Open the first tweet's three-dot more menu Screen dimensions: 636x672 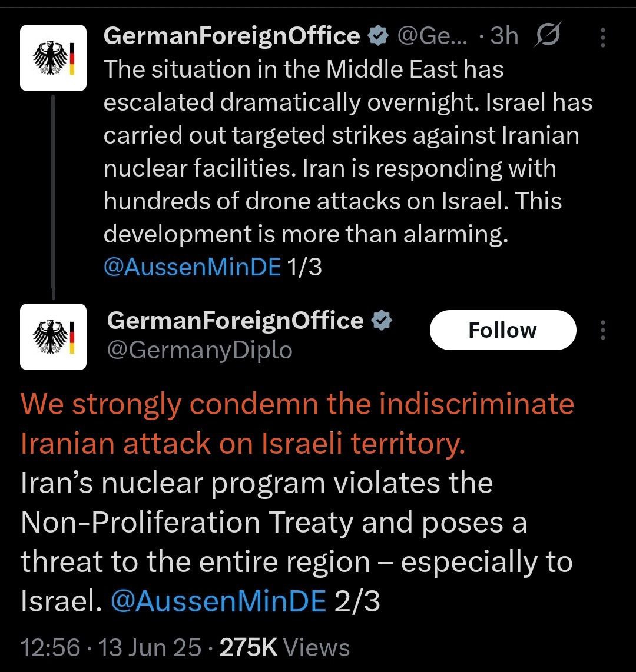602,36
